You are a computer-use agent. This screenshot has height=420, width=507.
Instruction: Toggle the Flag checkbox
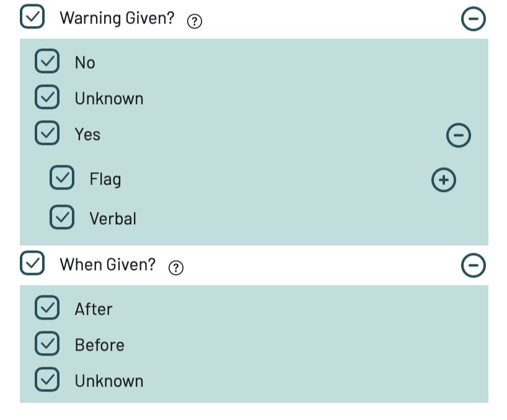click(x=62, y=177)
